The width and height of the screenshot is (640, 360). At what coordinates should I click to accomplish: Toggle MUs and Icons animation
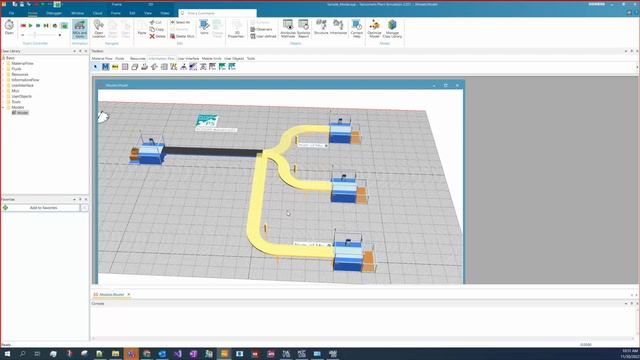click(80, 29)
